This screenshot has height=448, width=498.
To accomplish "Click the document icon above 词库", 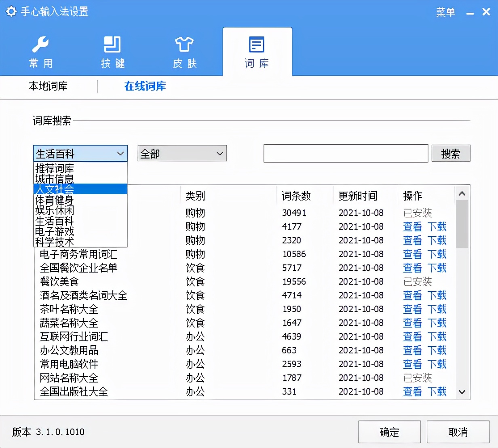I will click(256, 44).
